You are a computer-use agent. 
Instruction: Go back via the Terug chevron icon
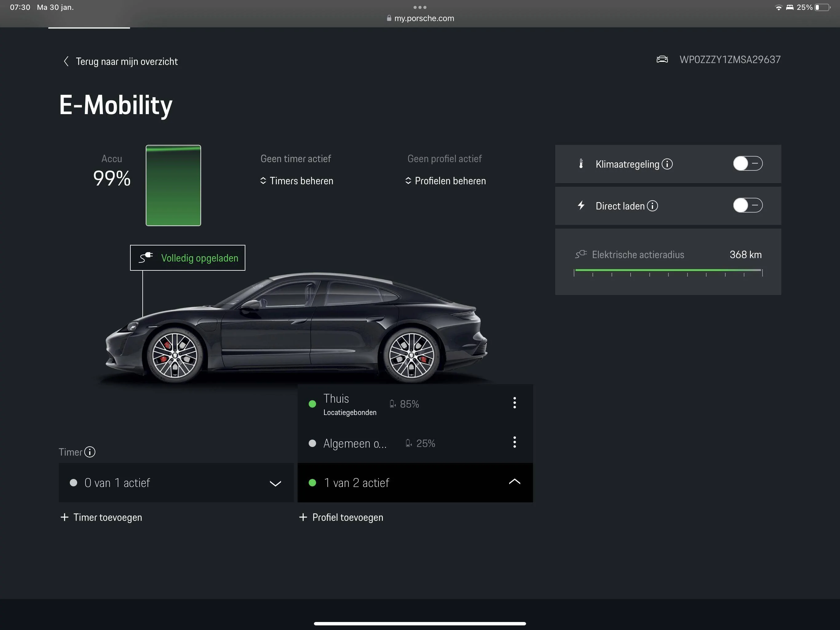tap(66, 61)
